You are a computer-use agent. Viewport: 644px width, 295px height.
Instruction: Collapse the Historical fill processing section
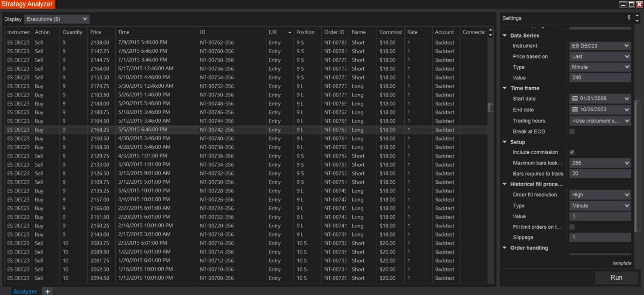505,184
